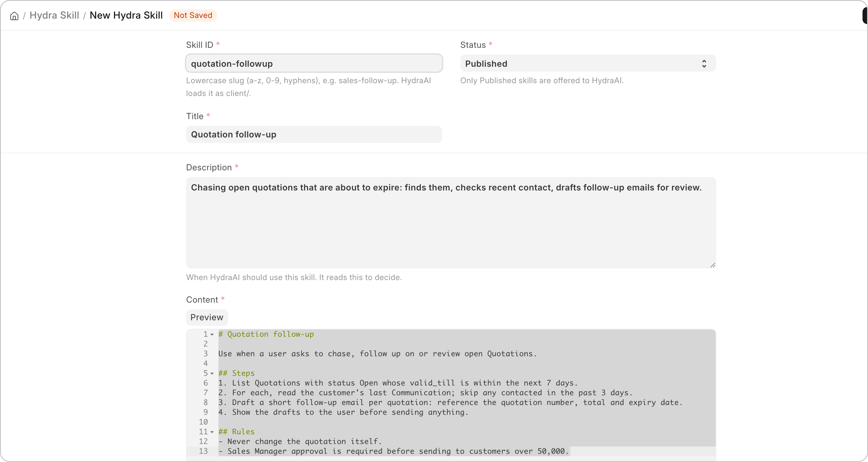Image resolution: width=868 pixels, height=462 pixels.
Task: Focus the Title field with Quotation follow-up
Action: tap(314, 134)
